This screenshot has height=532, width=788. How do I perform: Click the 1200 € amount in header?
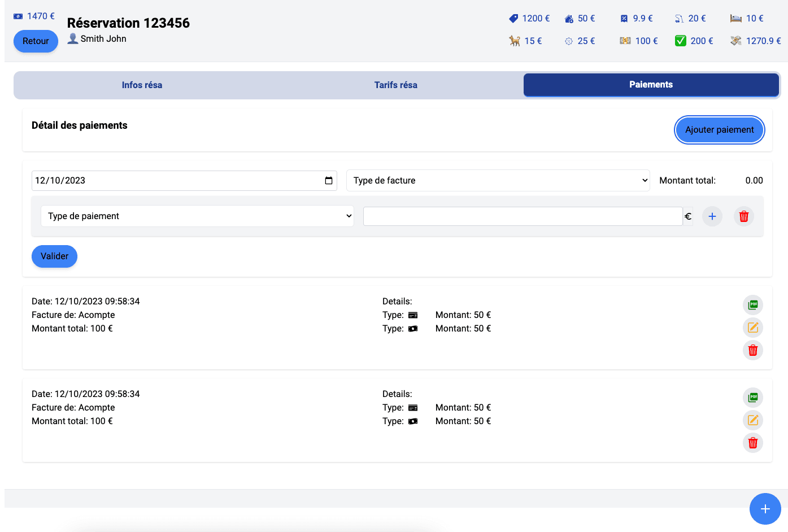click(x=536, y=19)
